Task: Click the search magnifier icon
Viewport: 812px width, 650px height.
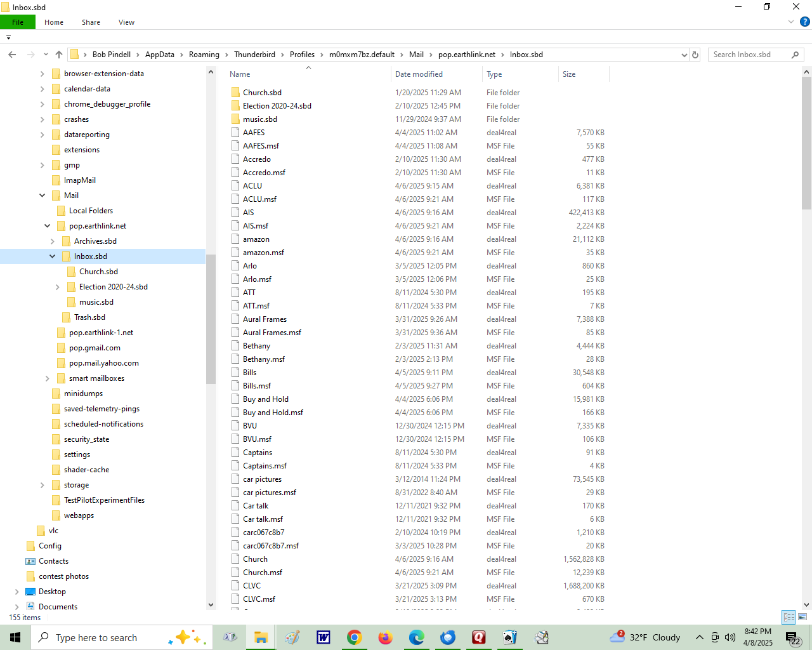Action: 795,55
